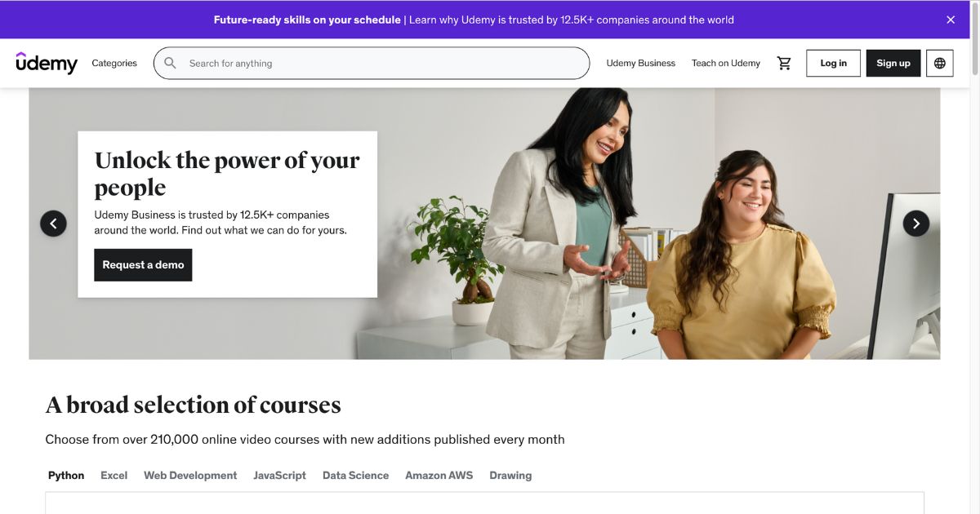Click the magnifying glass search icon
Viewport: 980px width, 514px height.
point(170,63)
